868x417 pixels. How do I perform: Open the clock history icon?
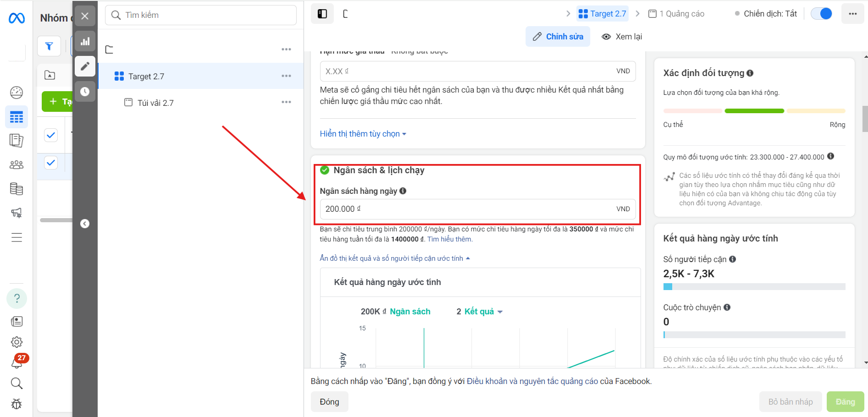click(x=85, y=92)
